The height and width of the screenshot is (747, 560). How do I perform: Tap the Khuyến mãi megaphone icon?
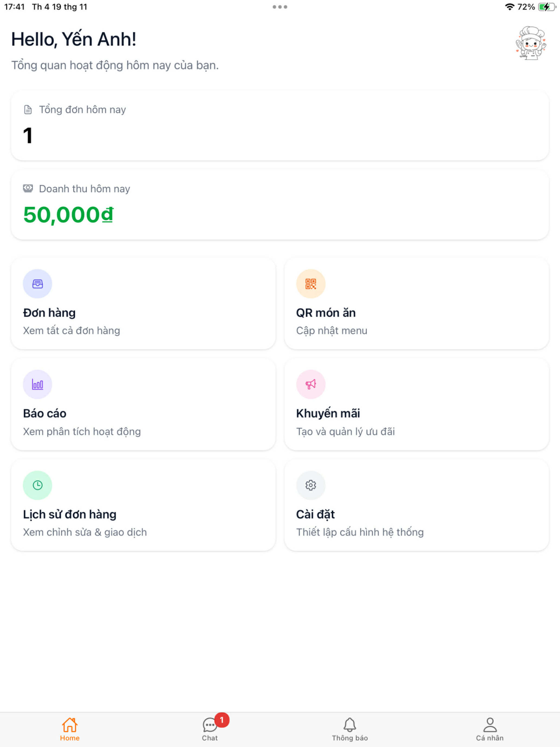pos(311,384)
